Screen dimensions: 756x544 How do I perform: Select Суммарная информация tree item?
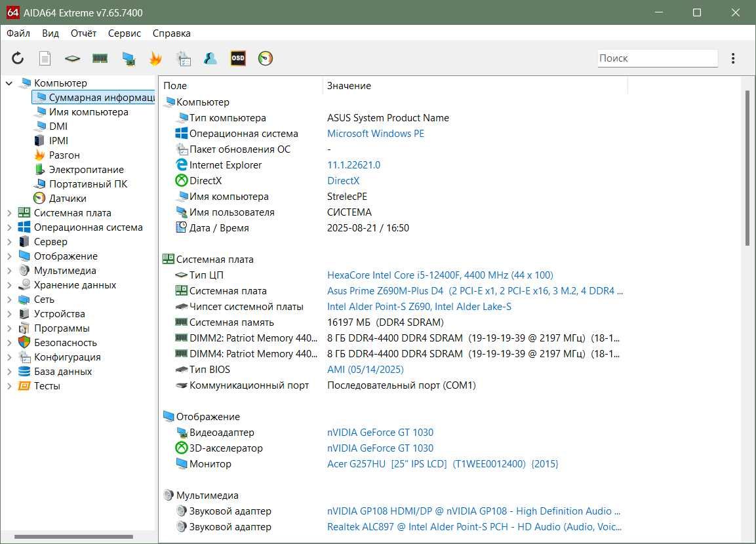tap(94, 98)
